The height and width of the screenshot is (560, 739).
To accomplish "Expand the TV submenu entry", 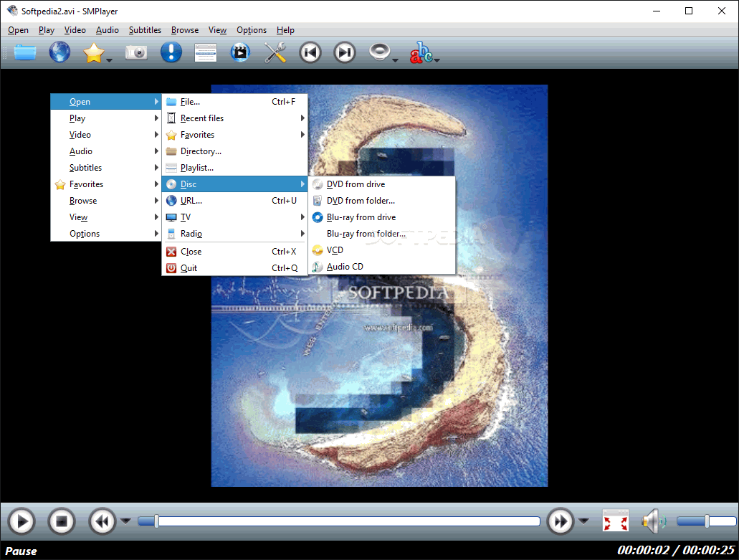I will coord(234,217).
